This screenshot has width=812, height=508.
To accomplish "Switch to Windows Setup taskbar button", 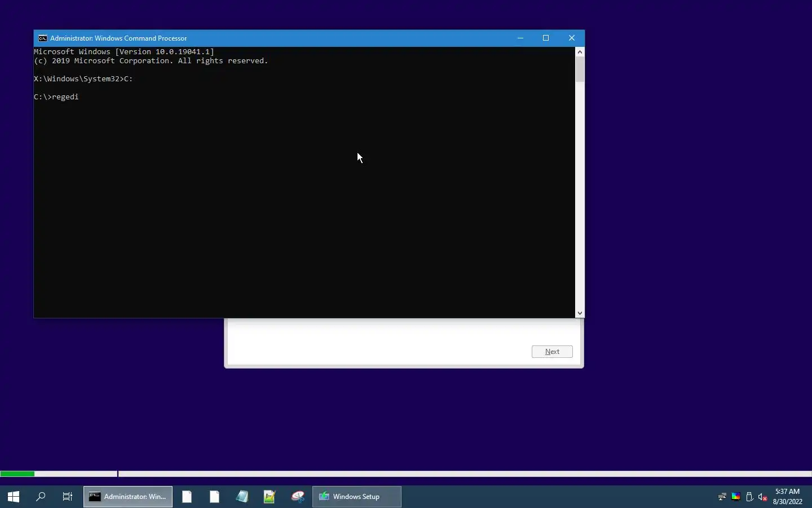I will pyautogui.click(x=358, y=497).
